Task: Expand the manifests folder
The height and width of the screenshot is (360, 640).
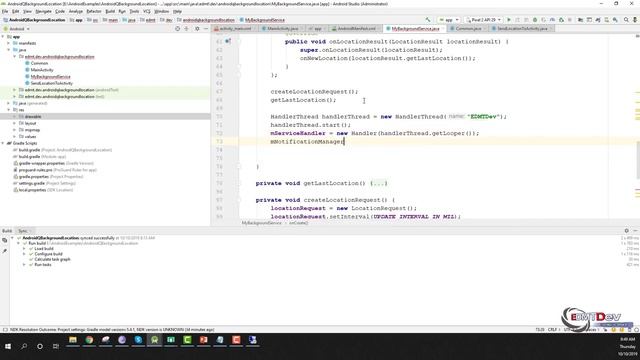Action: point(9,43)
